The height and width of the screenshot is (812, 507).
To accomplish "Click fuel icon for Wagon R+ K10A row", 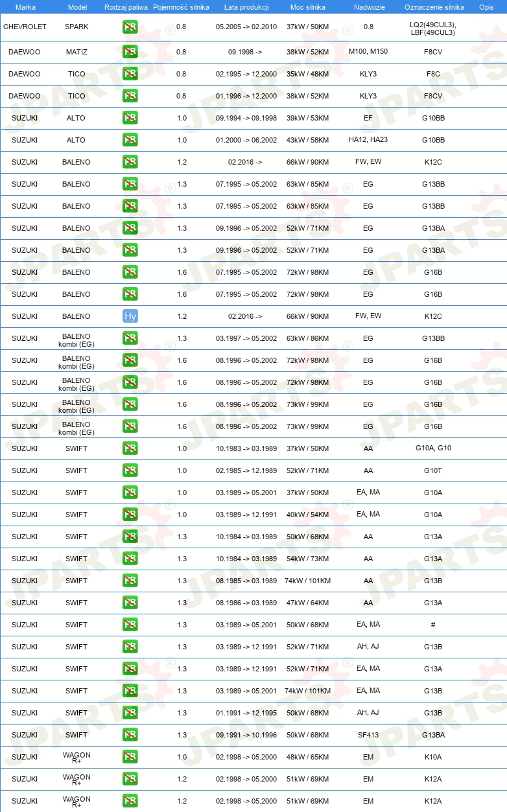I will click(130, 757).
